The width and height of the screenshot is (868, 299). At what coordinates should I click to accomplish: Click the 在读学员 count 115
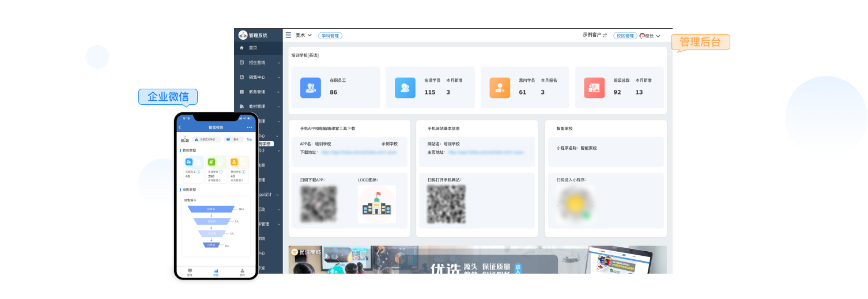[430, 92]
